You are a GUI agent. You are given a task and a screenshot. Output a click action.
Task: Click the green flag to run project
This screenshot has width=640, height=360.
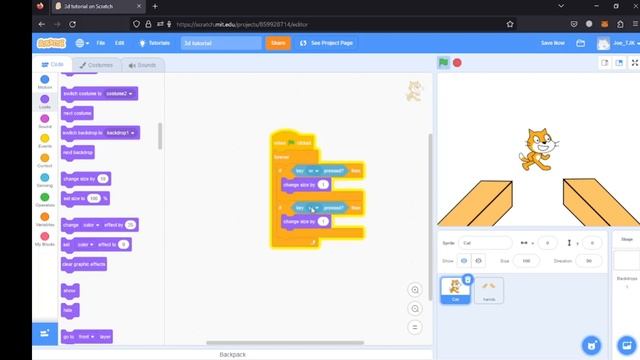click(443, 63)
